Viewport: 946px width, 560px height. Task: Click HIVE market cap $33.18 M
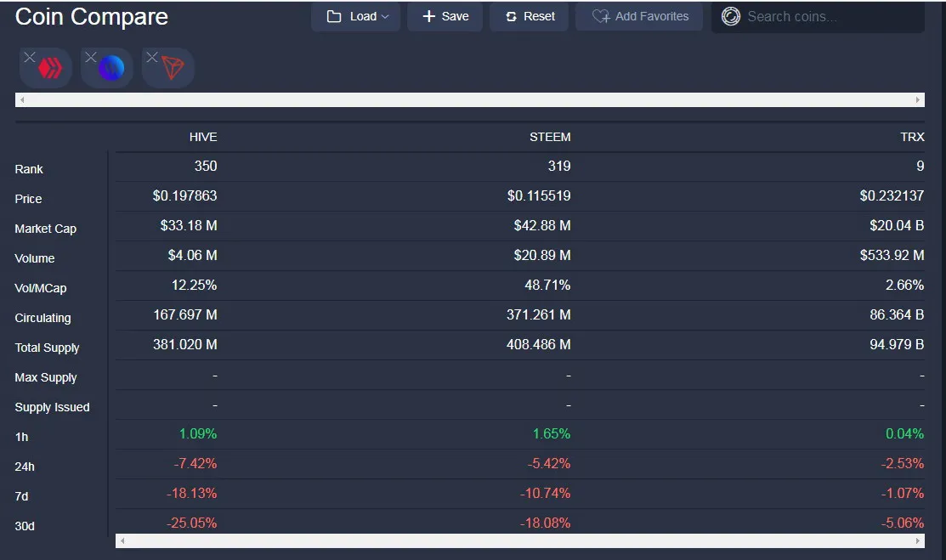(x=188, y=225)
